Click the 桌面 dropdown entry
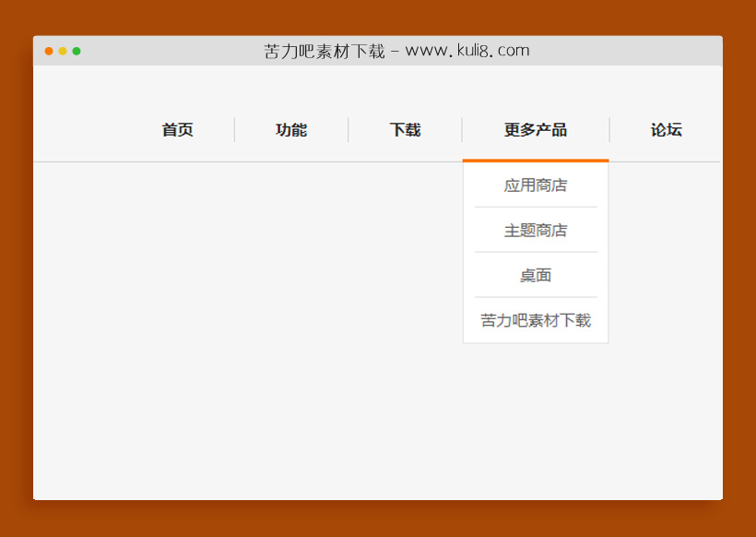This screenshot has height=537, width=756. pyautogui.click(x=536, y=275)
